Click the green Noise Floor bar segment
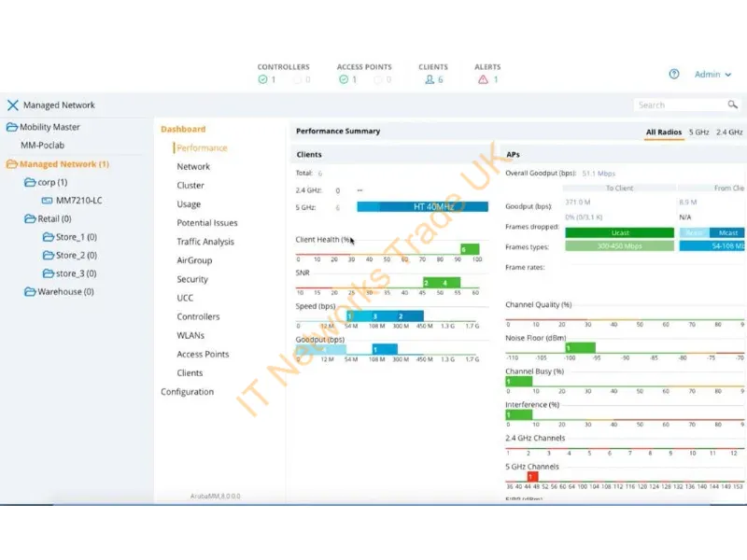This screenshot has width=747, height=560. click(x=580, y=348)
